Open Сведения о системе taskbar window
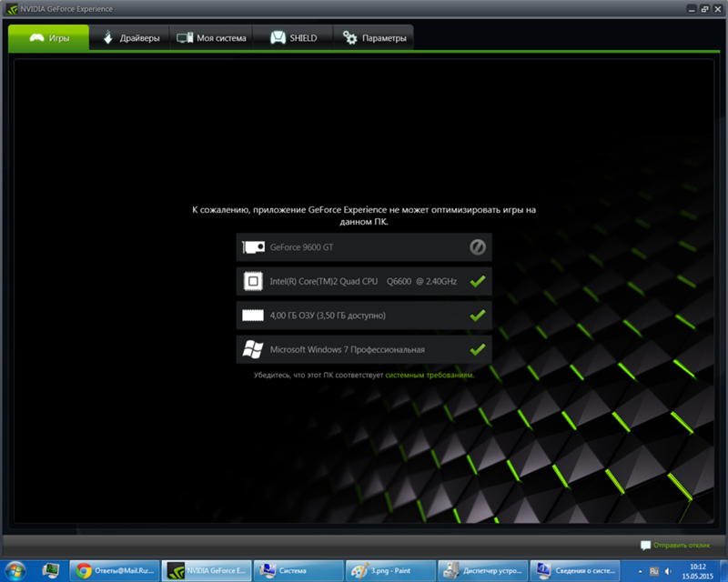 point(575,571)
